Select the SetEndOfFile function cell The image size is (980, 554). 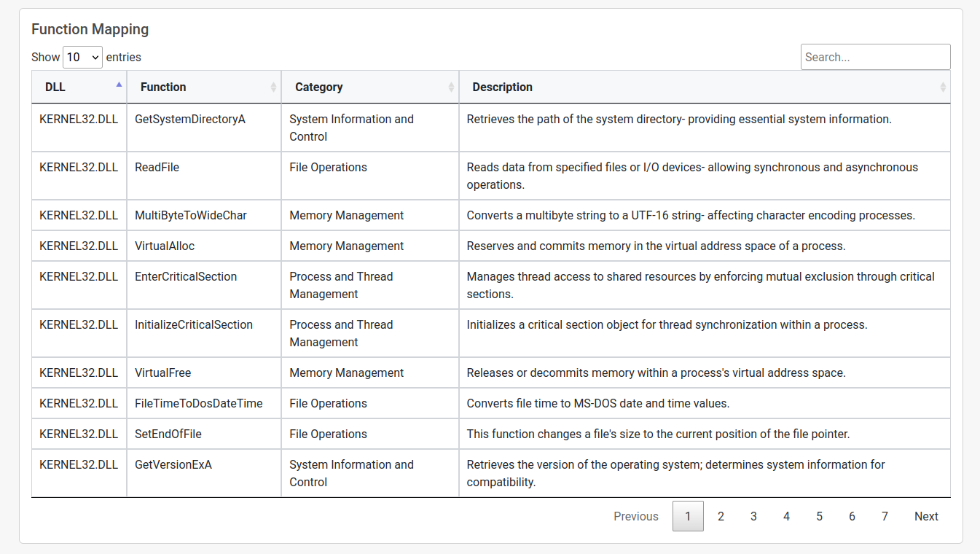point(204,434)
